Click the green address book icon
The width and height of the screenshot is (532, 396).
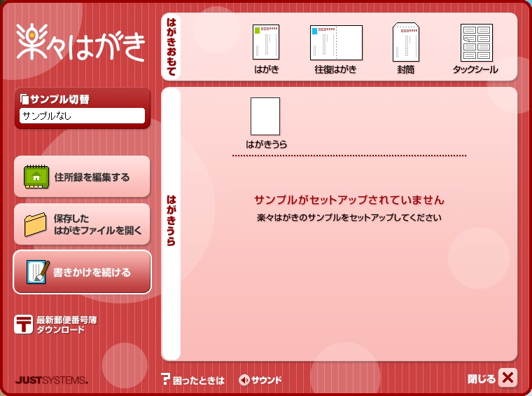(x=36, y=177)
